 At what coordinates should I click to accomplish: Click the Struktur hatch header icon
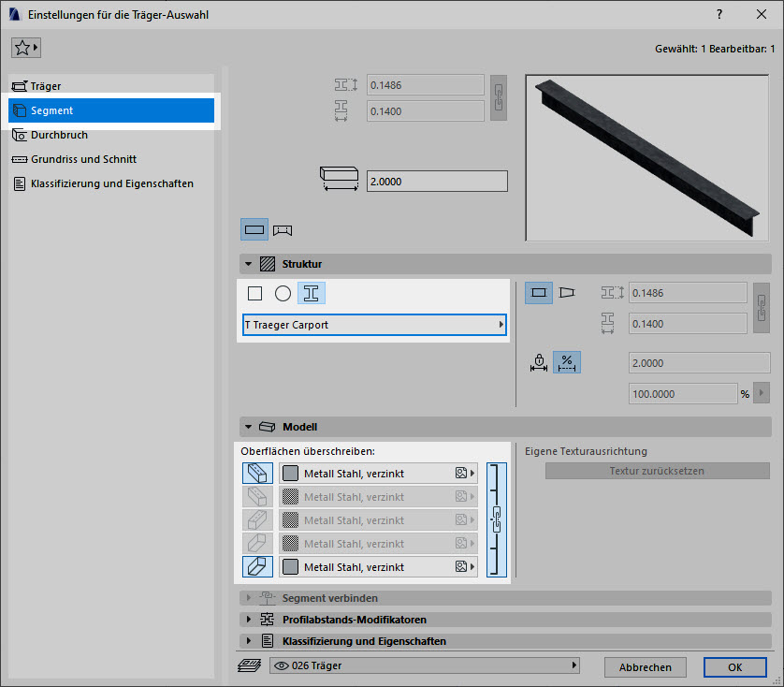[x=268, y=264]
